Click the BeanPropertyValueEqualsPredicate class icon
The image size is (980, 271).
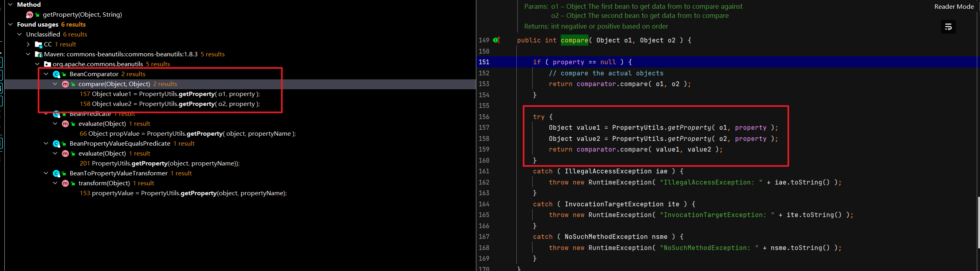(x=56, y=144)
